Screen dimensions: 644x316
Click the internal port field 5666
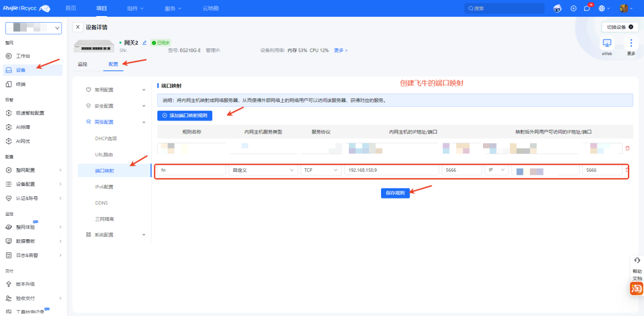(x=462, y=170)
